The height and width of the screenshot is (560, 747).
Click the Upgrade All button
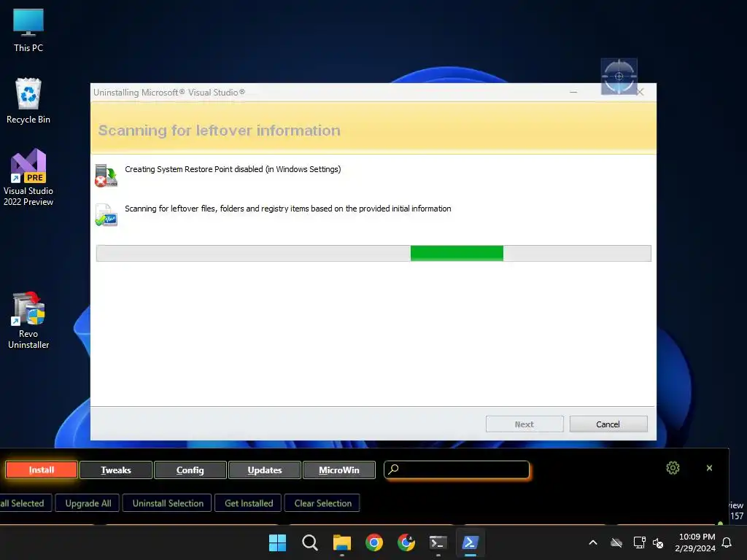88,503
